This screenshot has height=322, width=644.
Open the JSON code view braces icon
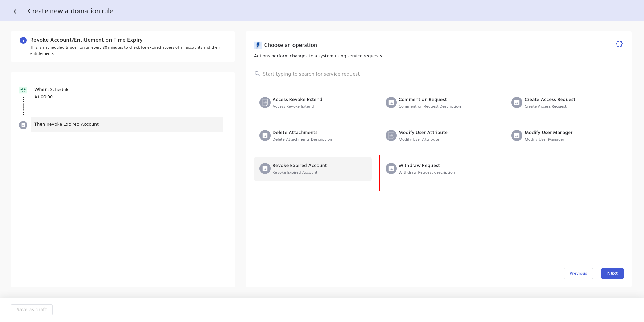(619, 44)
